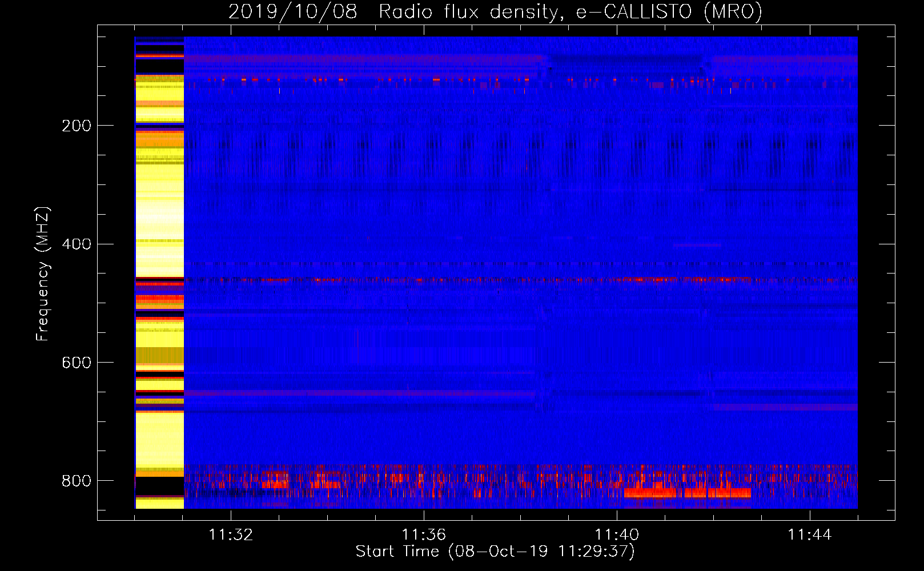Click the yellow calibration strip at spectrogram start
Screen dimensions: 924x571
click(159, 272)
